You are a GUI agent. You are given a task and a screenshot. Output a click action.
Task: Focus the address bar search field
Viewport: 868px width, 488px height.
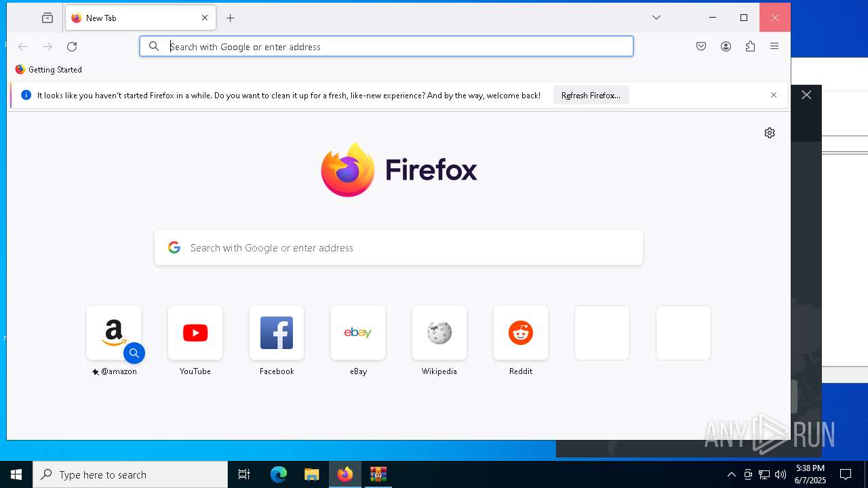coord(387,46)
